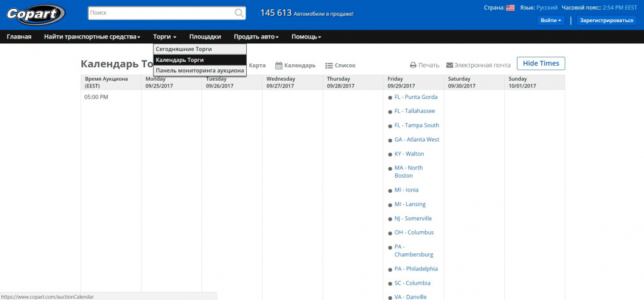Image resolution: width=644 pixels, height=300 pixels.
Task: Go to Главная menu item
Action: tap(19, 37)
